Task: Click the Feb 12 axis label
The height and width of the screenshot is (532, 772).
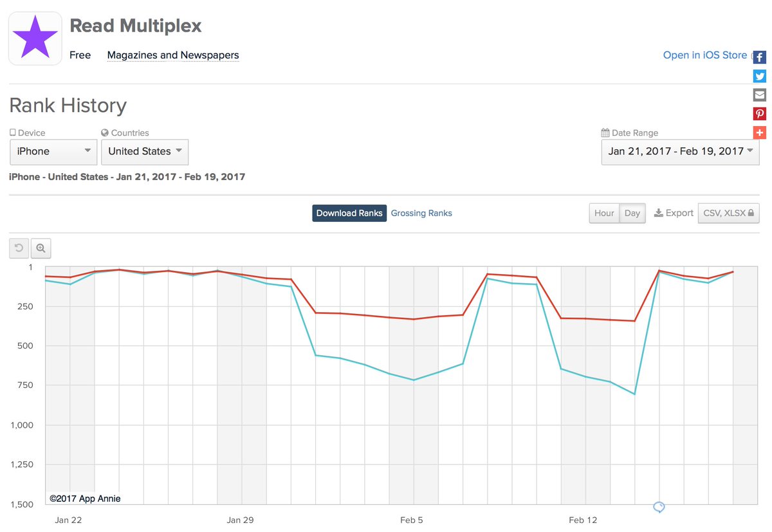Action: click(x=583, y=520)
